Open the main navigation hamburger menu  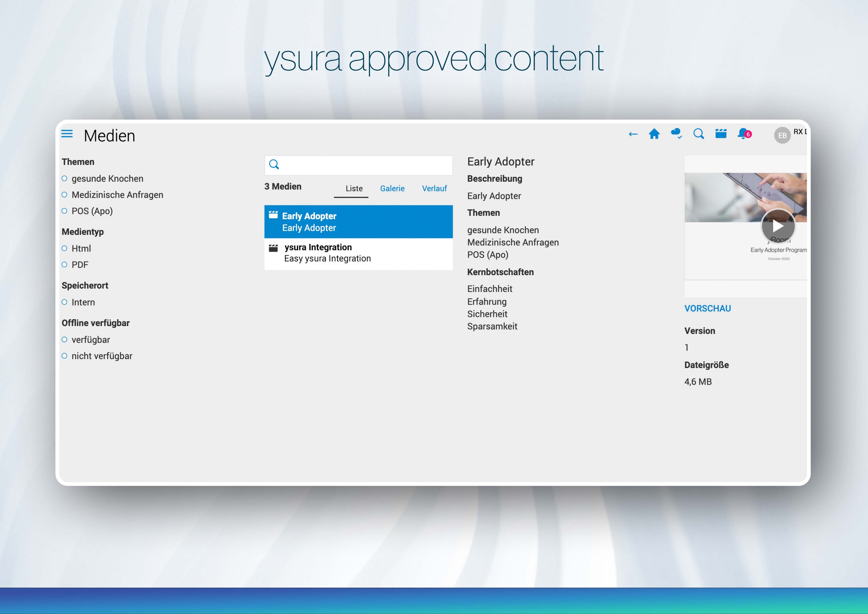tap(67, 134)
